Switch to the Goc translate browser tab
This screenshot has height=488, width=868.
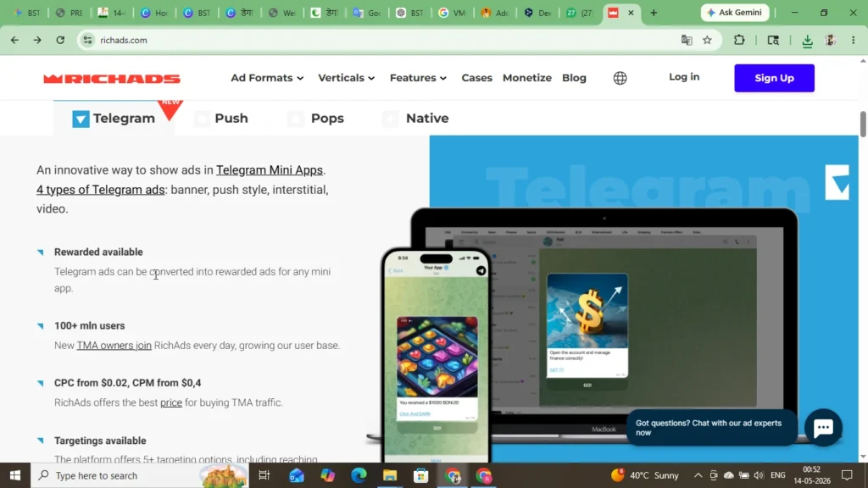pyautogui.click(x=366, y=13)
